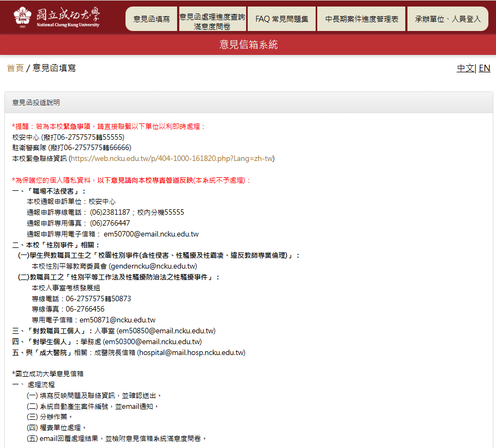Viewport: 496px width, 448px height.
Task: Click 承辦單位、人員登入 login menu
Action: (448, 19)
